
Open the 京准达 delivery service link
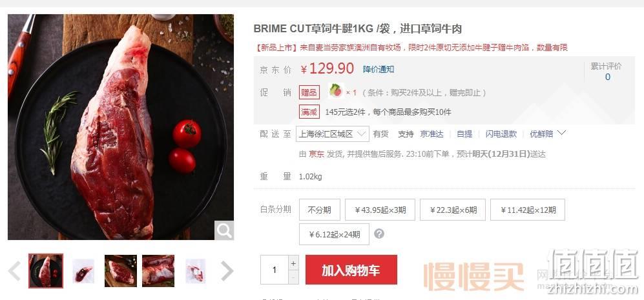(431, 134)
